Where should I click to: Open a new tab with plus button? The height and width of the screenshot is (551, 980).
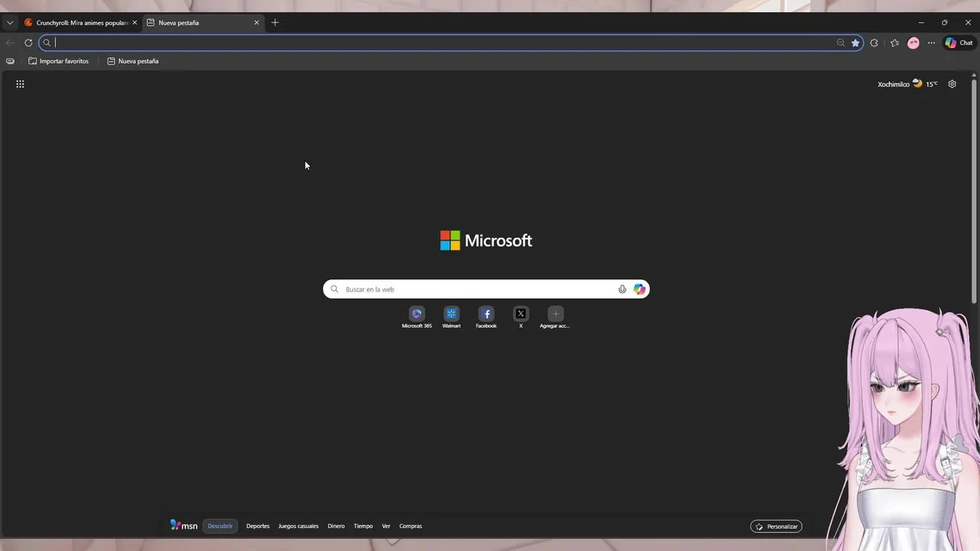point(275,23)
